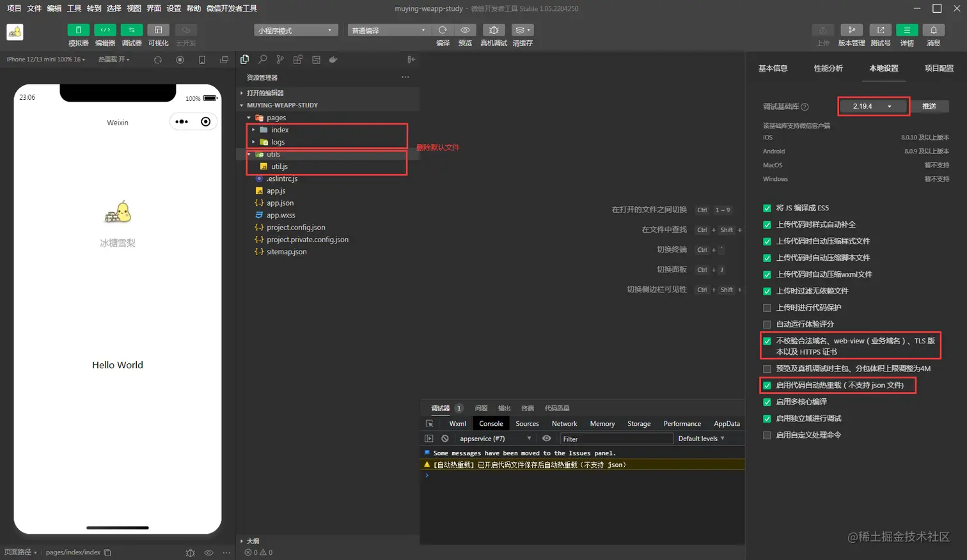Screen dimensions: 967x560
Task: Click the 编译 compile refresh icon
Action: coord(443,30)
